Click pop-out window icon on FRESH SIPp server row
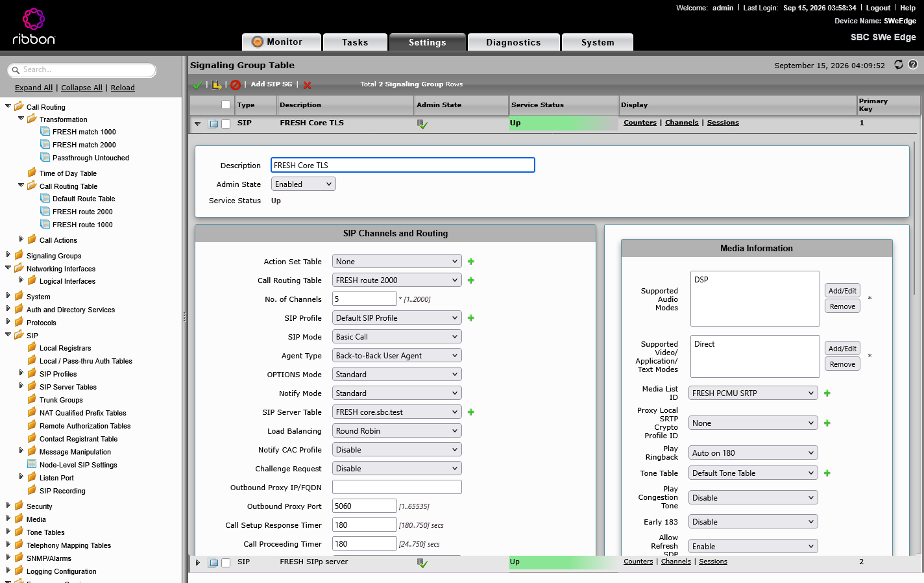924x583 pixels. [213, 563]
